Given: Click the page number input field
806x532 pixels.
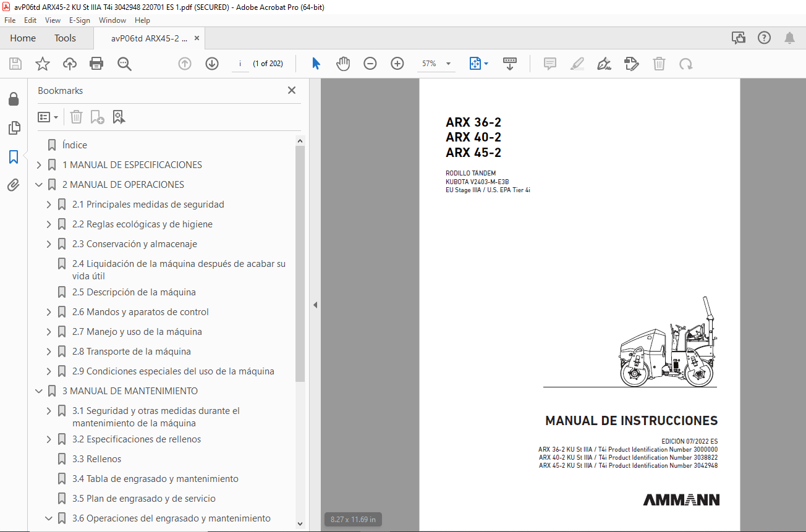Looking at the screenshot, I should click(240, 64).
